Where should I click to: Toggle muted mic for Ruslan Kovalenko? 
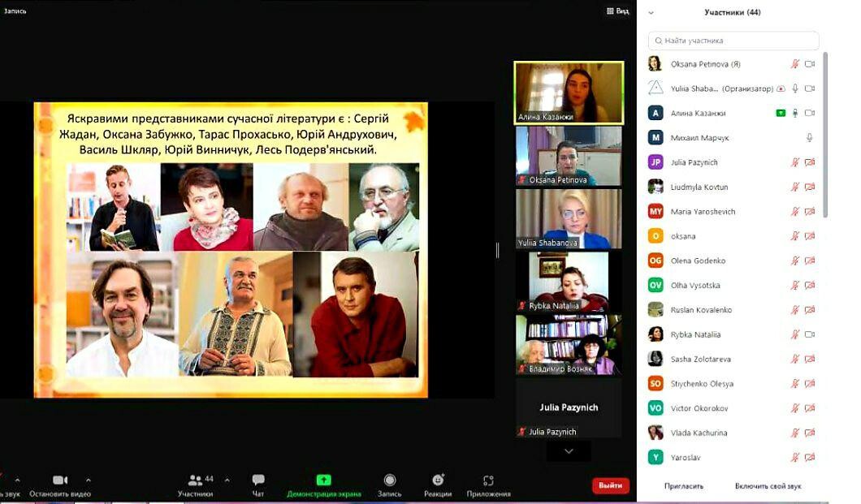coord(794,310)
